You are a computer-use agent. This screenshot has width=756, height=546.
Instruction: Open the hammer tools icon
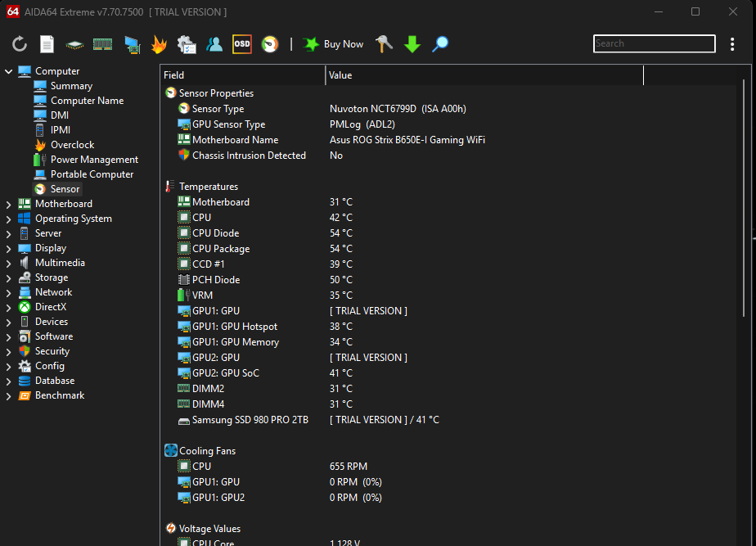[x=384, y=44]
